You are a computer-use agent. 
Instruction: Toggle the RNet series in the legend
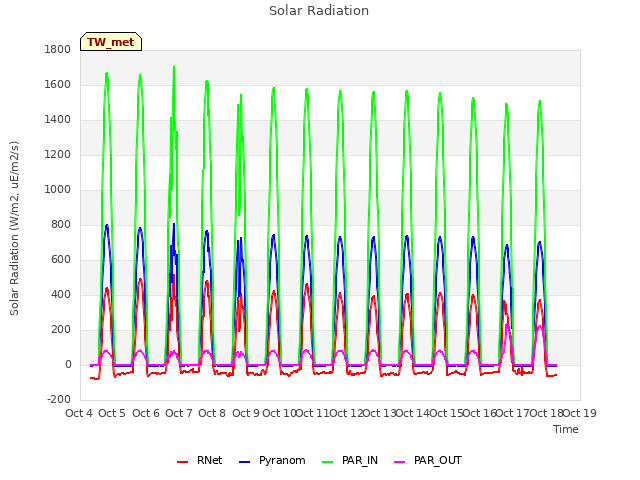200,461
